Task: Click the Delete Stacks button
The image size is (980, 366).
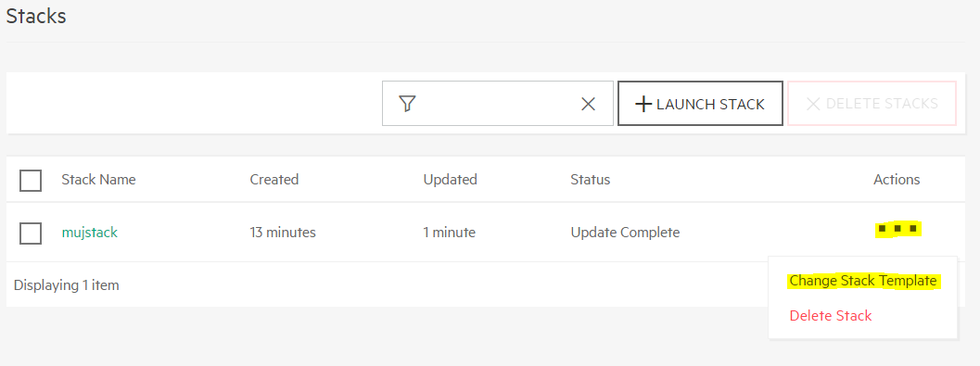Action: [x=872, y=103]
